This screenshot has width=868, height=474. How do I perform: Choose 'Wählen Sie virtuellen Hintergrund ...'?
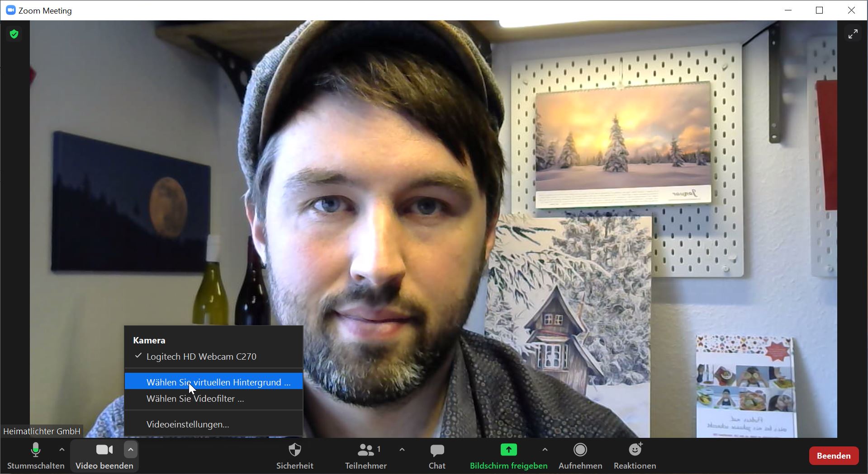tap(218, 382)
